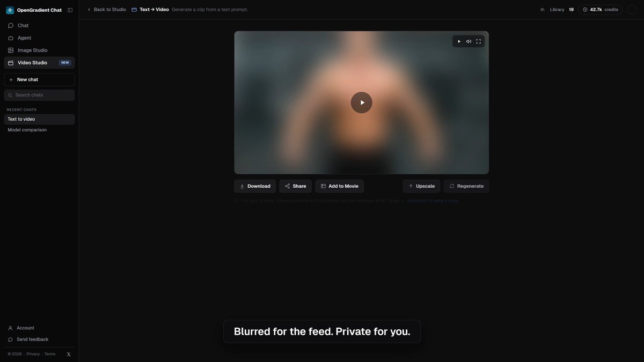The height and width of the screenshot is (362, 644).
Task: Regenerate the video clip
Action: click(466, 186)
